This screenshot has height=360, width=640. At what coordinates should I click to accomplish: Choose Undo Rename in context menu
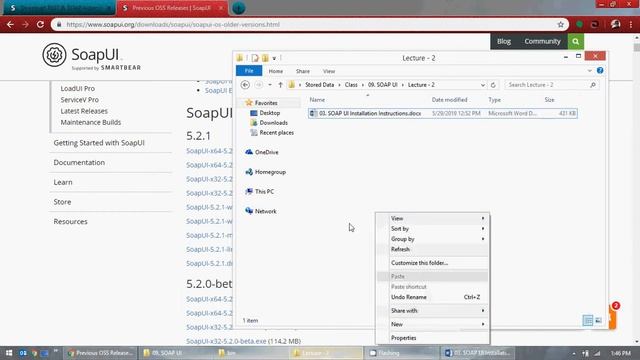point(433,297)
